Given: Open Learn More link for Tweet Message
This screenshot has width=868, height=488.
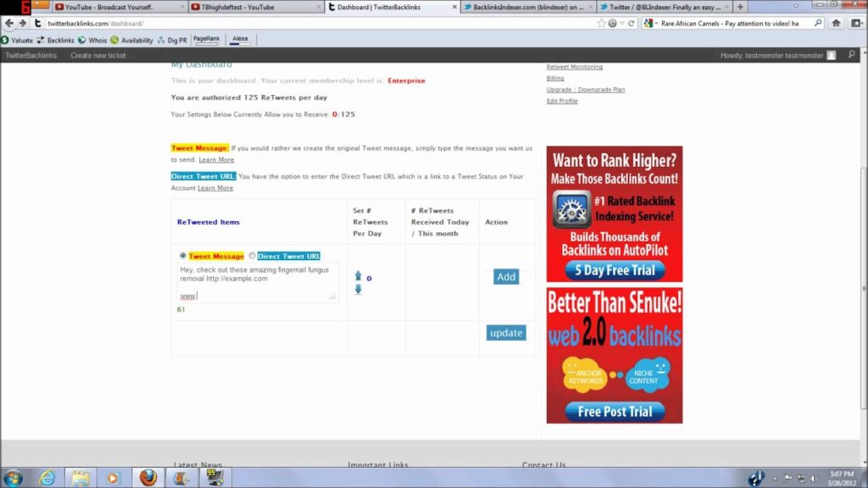Looking at the screenshot, I should [x=216, y=159].
